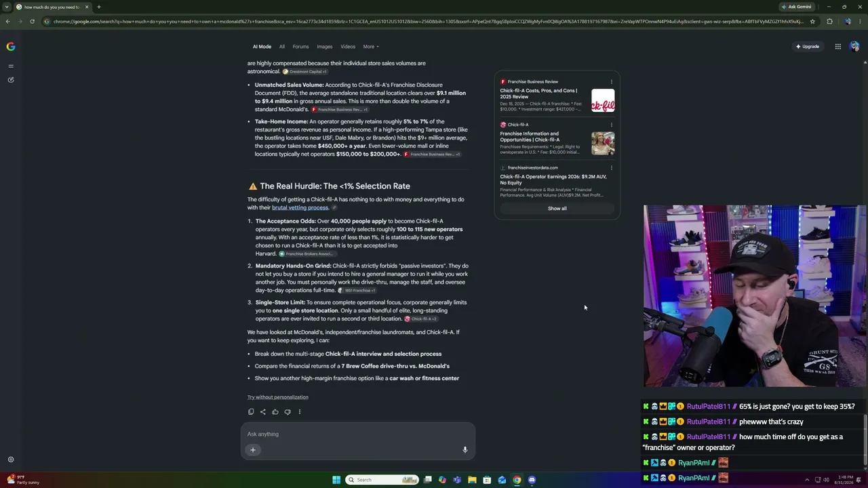Select the 'how much do you need to' browser tab
The height and width of the screenshot is (488, 868).
coord(52,7)
